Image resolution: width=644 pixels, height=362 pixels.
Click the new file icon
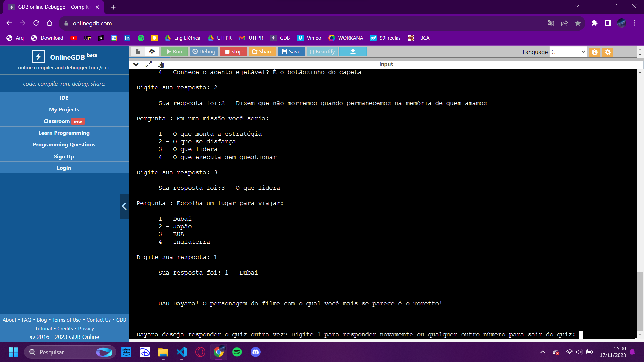tap(138, 51)
